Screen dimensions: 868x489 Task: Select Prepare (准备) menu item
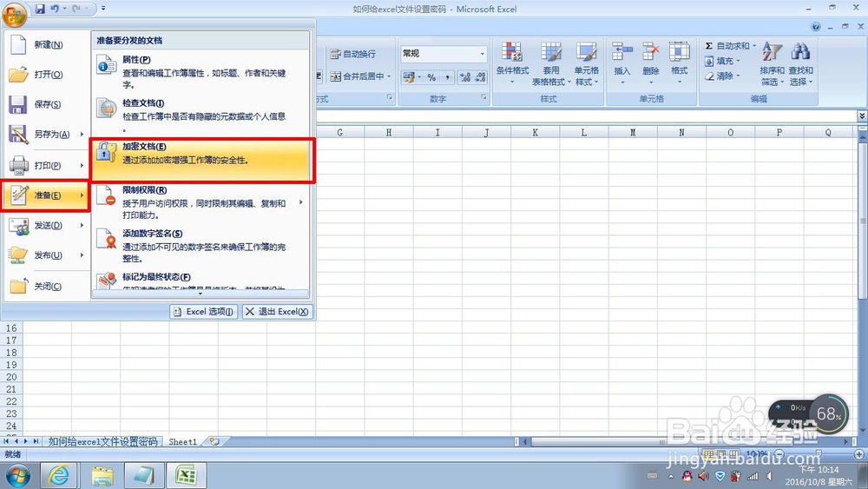point(45,195)
